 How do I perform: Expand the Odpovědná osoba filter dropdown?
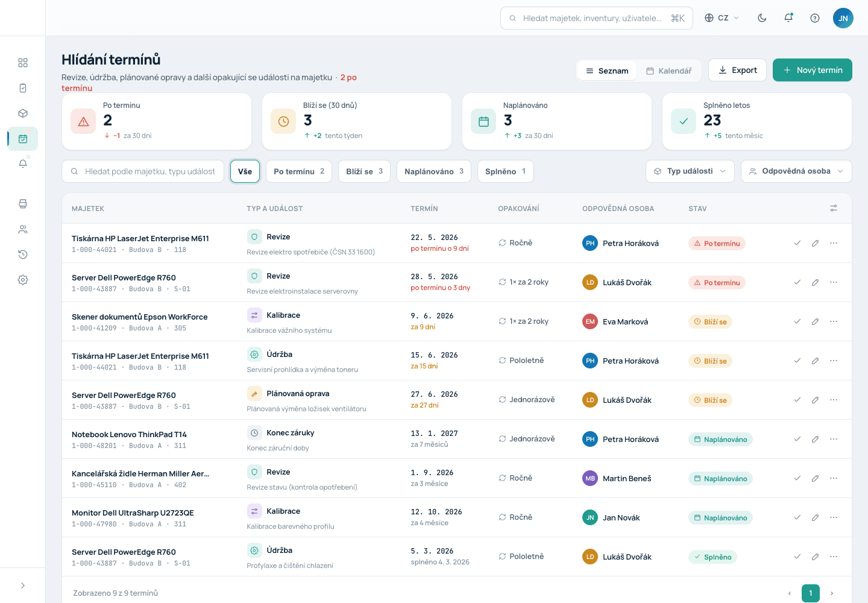(796, 171)
